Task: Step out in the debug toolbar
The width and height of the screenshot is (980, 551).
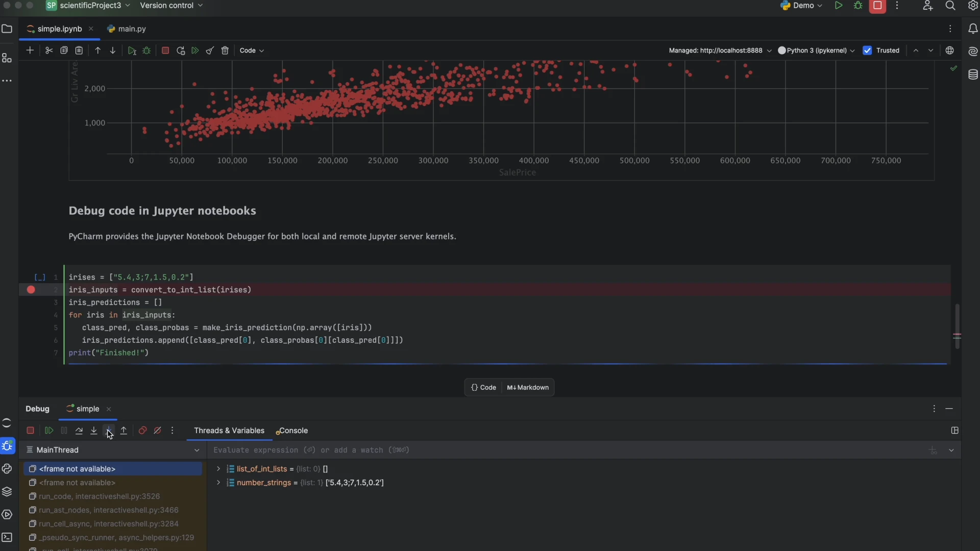Action: tap(124, 431)
